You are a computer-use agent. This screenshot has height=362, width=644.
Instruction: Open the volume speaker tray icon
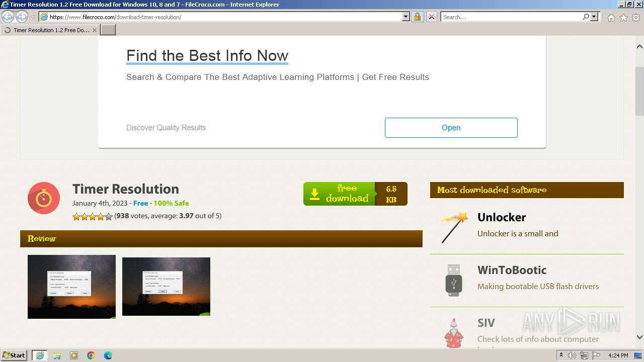pos(572,355)
